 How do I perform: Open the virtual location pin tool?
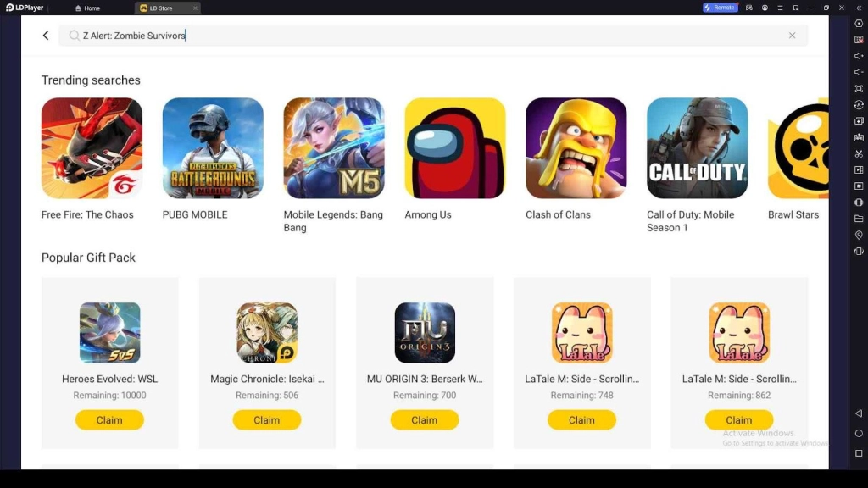click(859, 236)
